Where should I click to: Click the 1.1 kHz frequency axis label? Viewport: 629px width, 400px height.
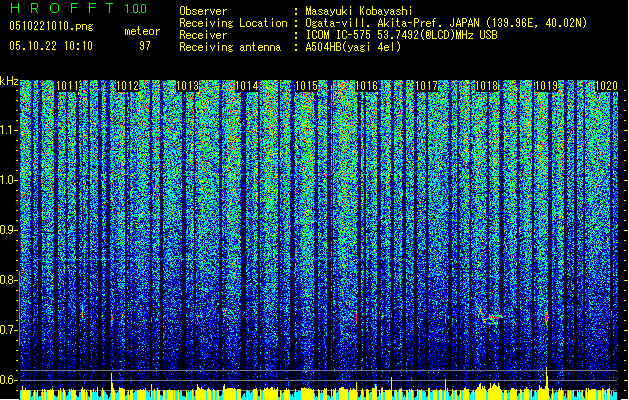[9, 130]
